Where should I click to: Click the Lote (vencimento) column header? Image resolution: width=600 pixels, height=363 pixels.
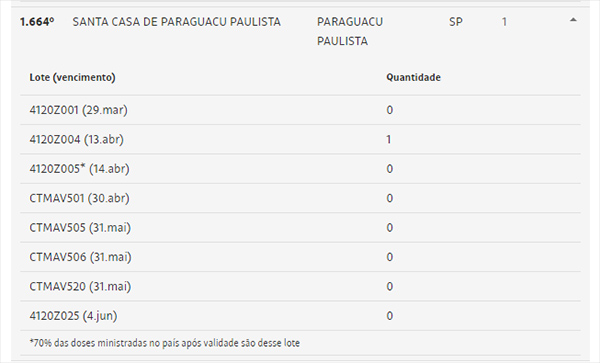point(72,77)
